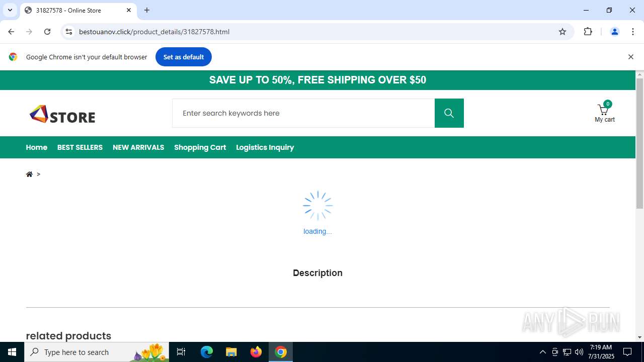
Task: Click the Windows taskbar search box
Action: point(96,352)
